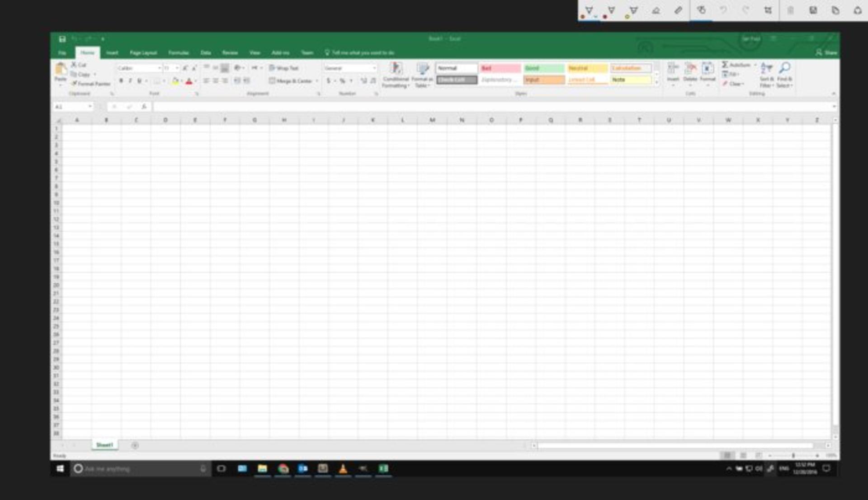
Task: Switch to the Page Layout tab
Action: [143, 53]
